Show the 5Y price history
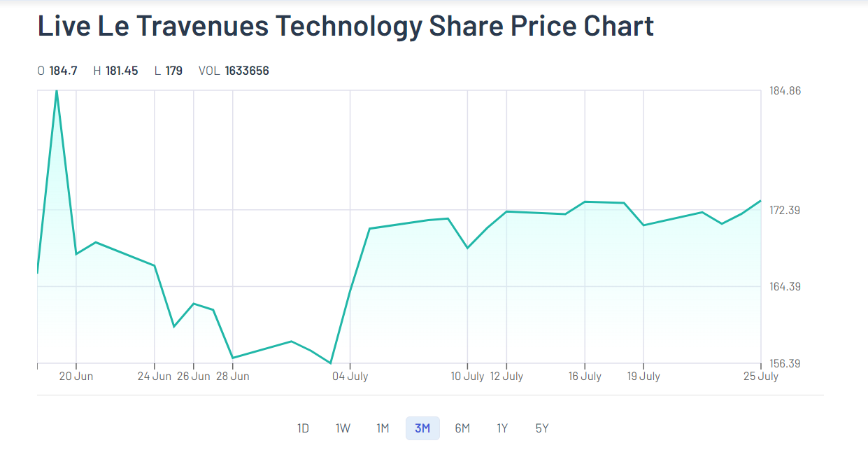Viewport: 868px width, 450px height. tap(542, 428)
